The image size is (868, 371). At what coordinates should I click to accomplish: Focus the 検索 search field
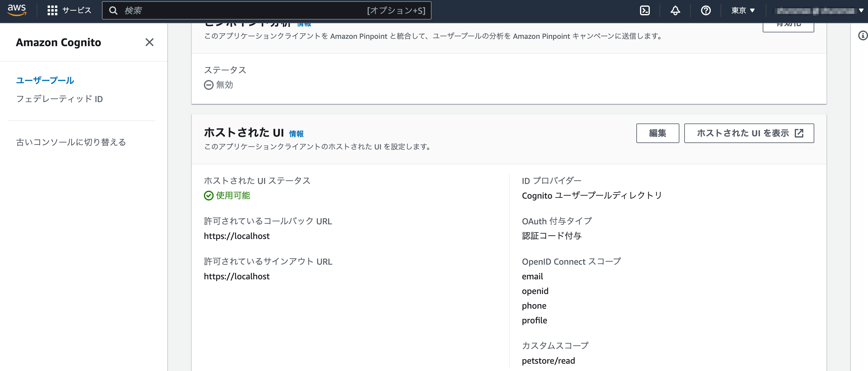266,10
